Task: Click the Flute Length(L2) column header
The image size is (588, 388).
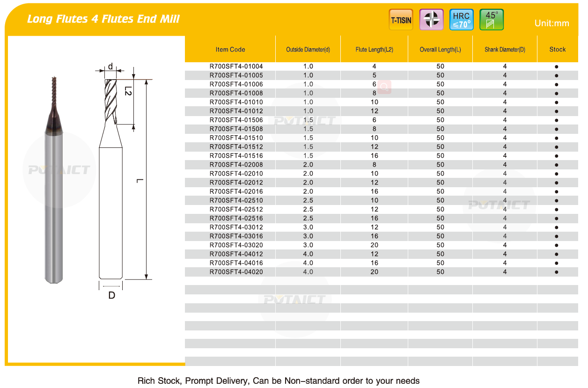Action: pos(374,50)
